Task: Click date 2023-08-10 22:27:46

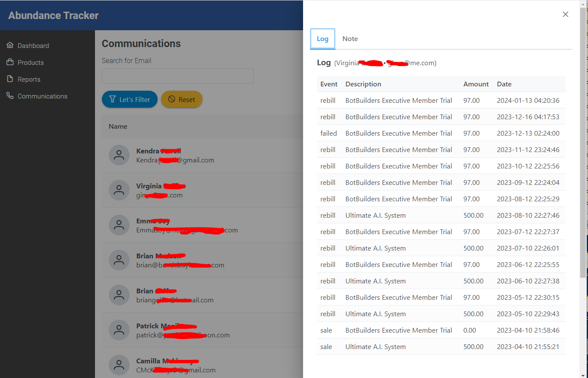Action: click(528, 216)
